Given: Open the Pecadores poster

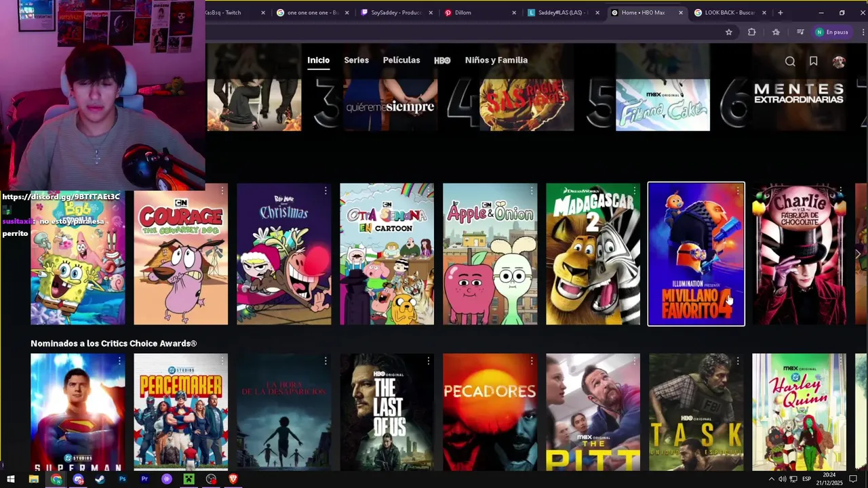Looking at the screenshot, I should point(490,412).
